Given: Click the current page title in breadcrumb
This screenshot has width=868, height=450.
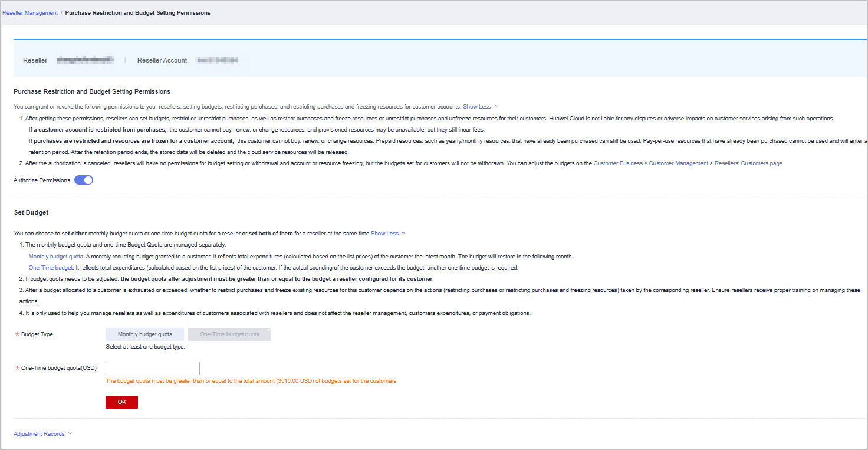Looking at the screenshot, I should [137, 12].
